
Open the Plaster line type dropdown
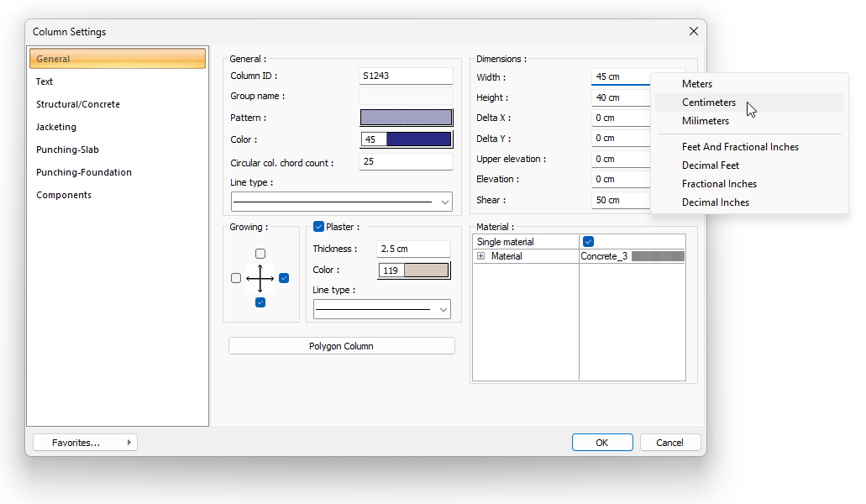point(381,309)
